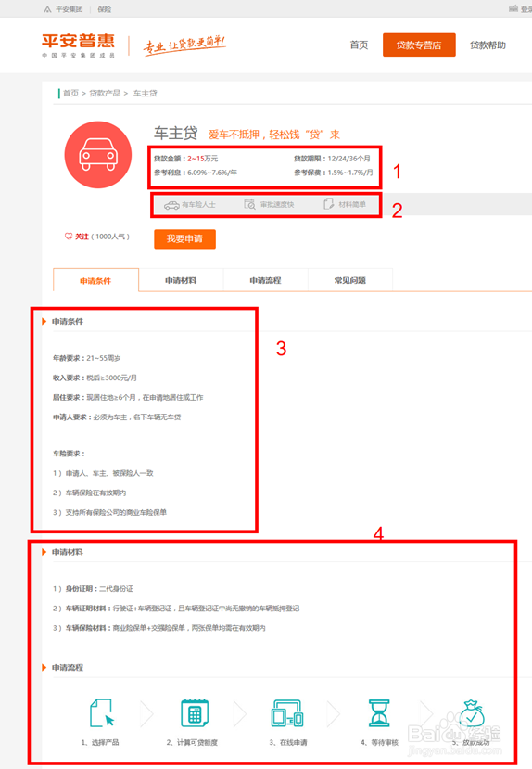Click the 居住要求 line

point(128,397)
